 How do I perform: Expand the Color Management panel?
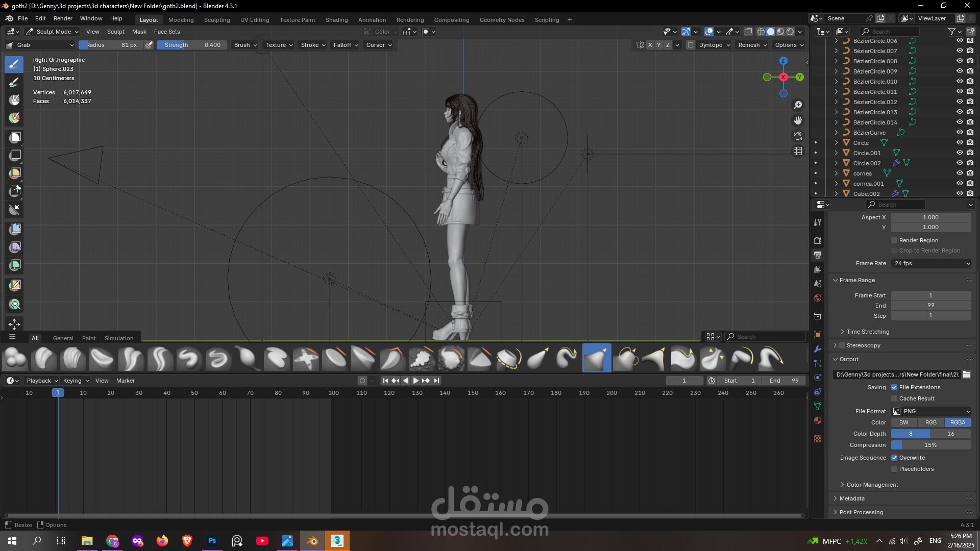[x=872, y=485]
